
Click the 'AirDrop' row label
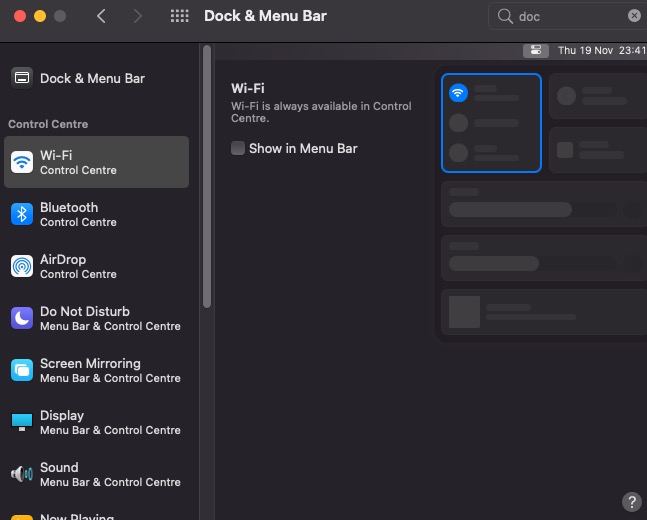pos(63,259)
